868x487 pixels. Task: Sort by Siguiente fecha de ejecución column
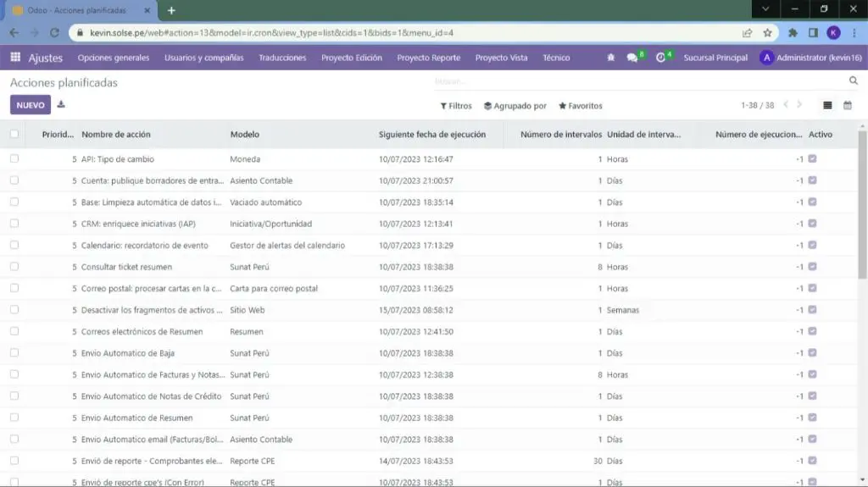pyautogui.click(x=432, y=134)
